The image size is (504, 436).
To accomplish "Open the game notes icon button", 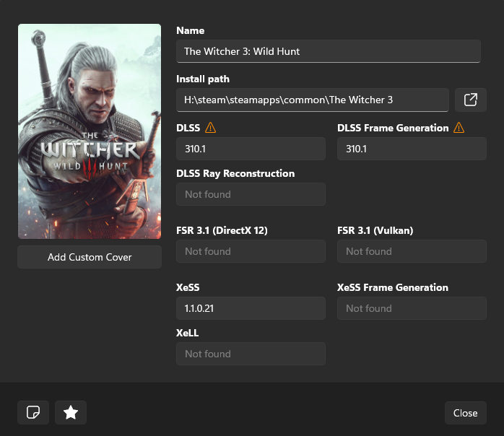I will (33, 412).
